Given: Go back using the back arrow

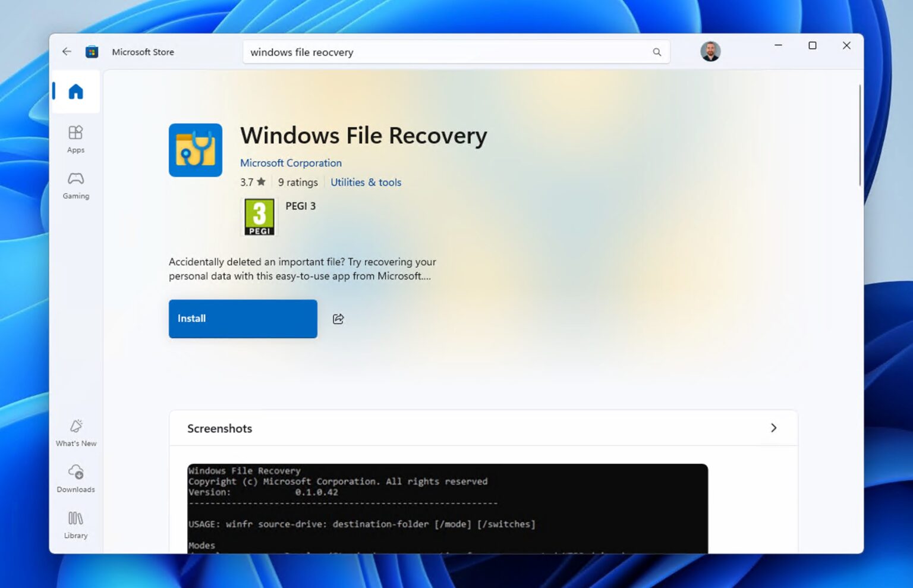Looking at the screenshot, I should (67, 52).
